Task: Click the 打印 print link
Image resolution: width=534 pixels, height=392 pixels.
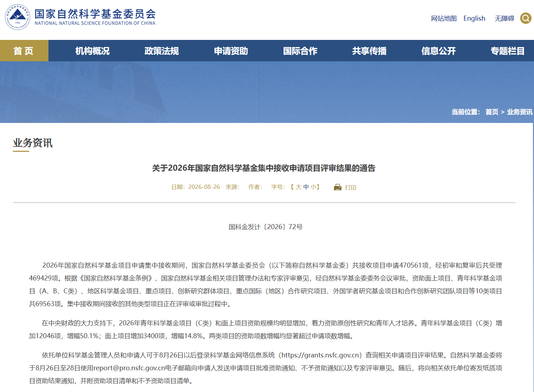Action: (351, 187)
